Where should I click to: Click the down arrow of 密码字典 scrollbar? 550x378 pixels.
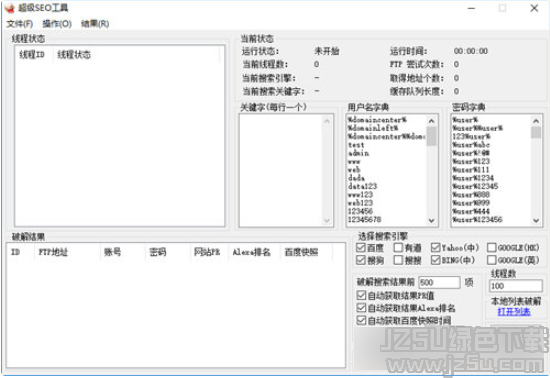pos(536,221)
